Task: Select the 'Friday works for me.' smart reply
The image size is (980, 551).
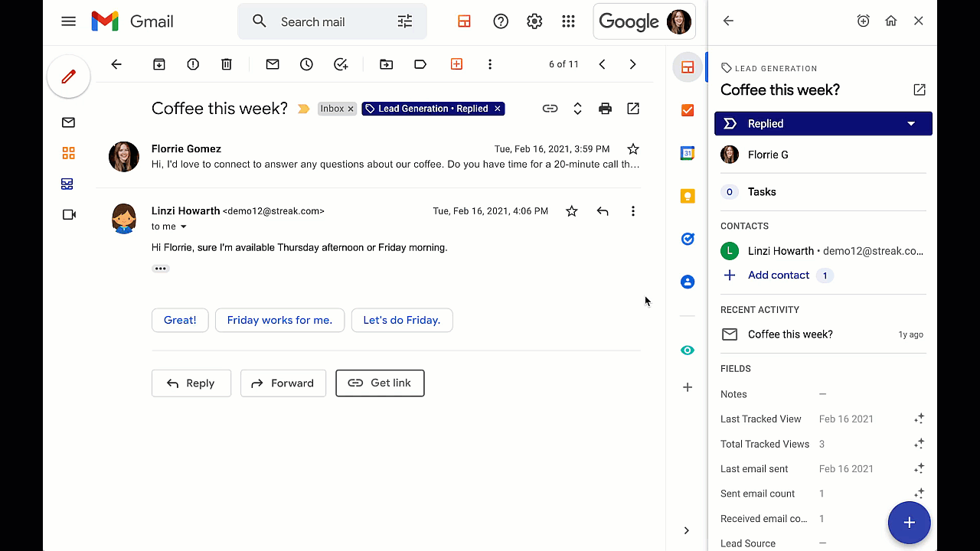Action: click(279, 320)
